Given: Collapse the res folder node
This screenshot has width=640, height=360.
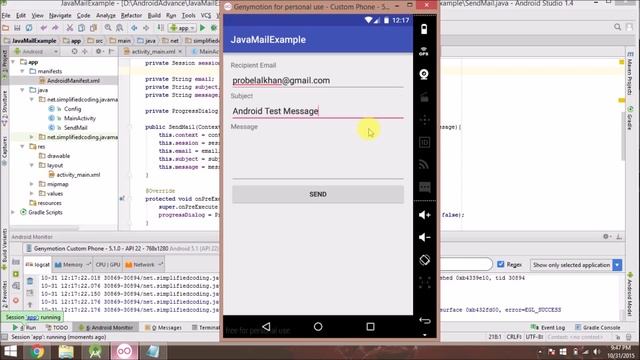Looking at the screenshot, I should pos(22,146).
